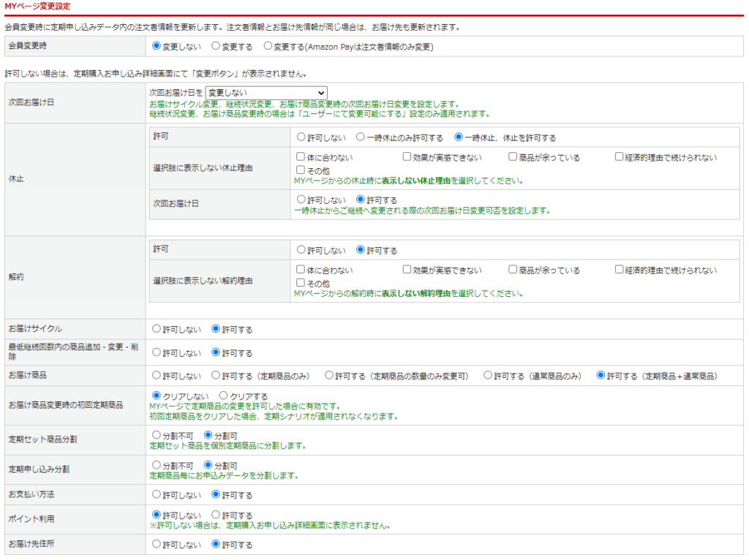This screenshot has height=560, width=749.
Task: Select '変更する(Amazon Pay)' option for 会員変更時
Action: tap(268, 46)
